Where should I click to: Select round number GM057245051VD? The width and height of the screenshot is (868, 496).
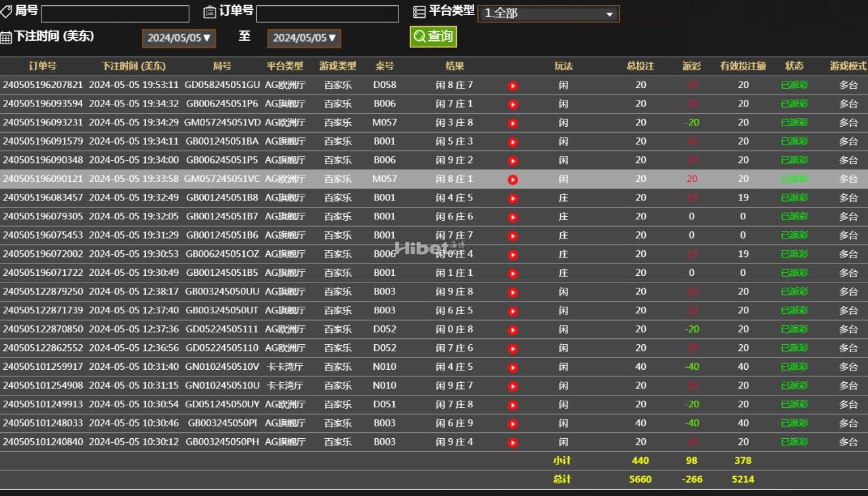pos(222,122)
